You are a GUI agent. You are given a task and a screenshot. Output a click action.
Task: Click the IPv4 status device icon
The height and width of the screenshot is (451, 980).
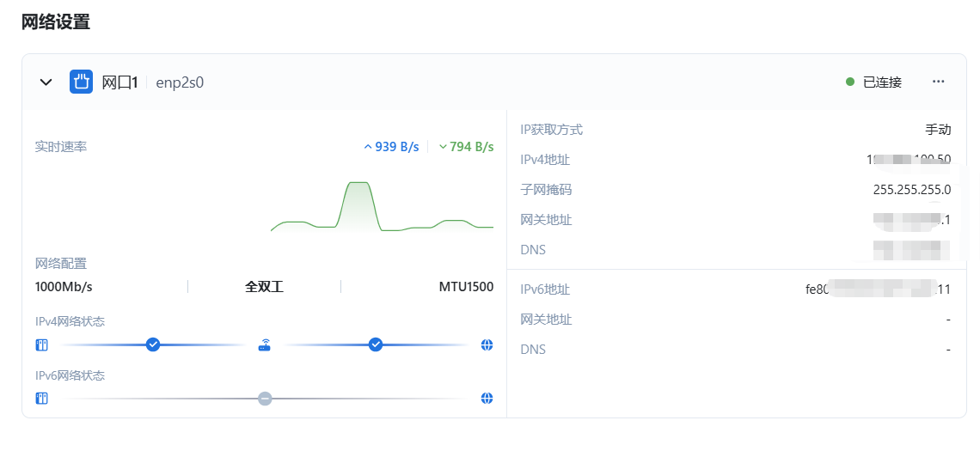[42, 344]
